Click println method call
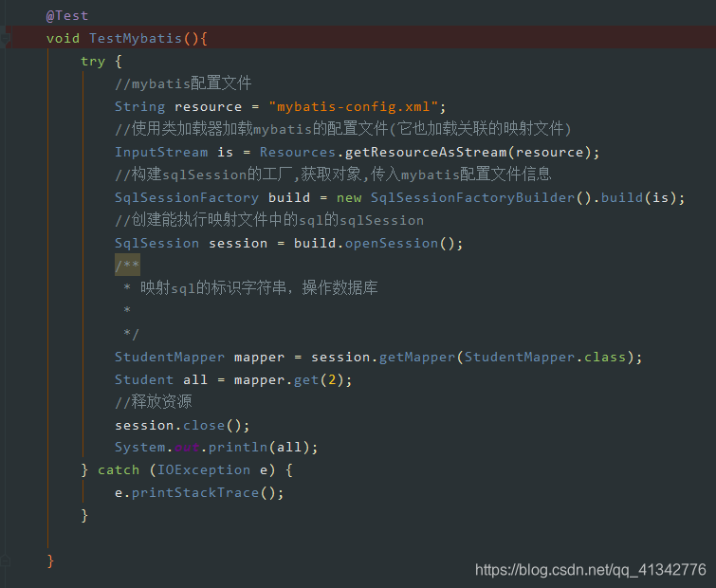The image size is (716, 588). tap(238, 448)
